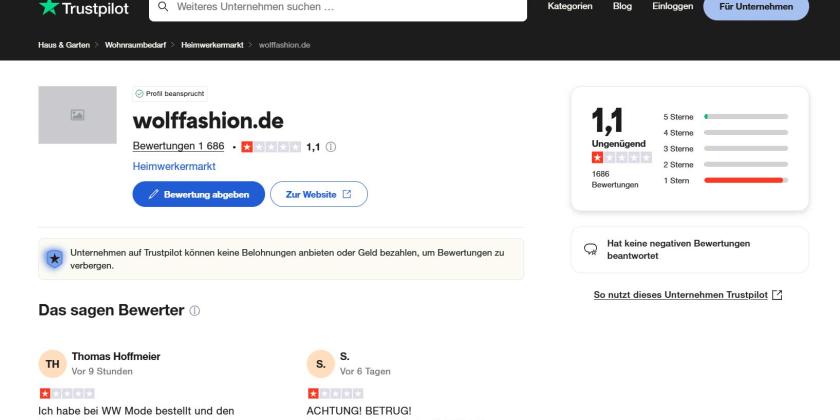Open the blue Heimwerkermarkt category link
840x420 pixels.
click(174, 167)
